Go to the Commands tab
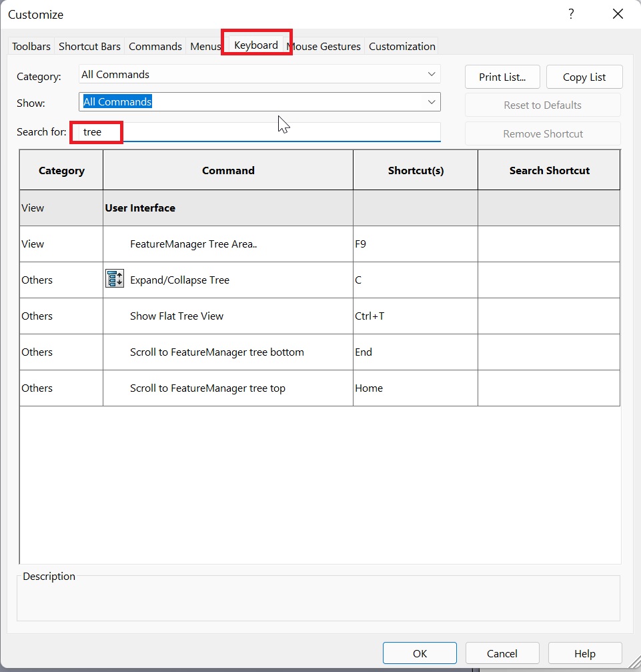The image size is (641, 672). click(155, 46)
